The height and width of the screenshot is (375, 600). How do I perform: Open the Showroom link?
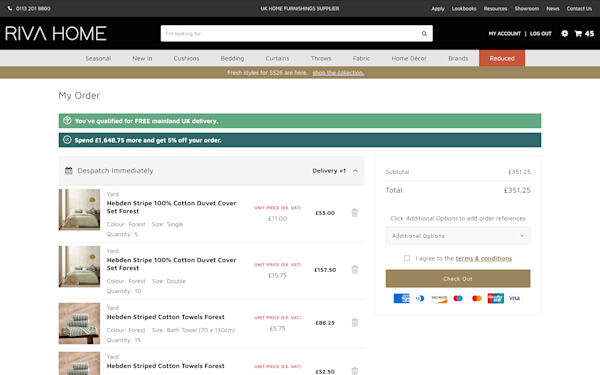tap(527, 8)
